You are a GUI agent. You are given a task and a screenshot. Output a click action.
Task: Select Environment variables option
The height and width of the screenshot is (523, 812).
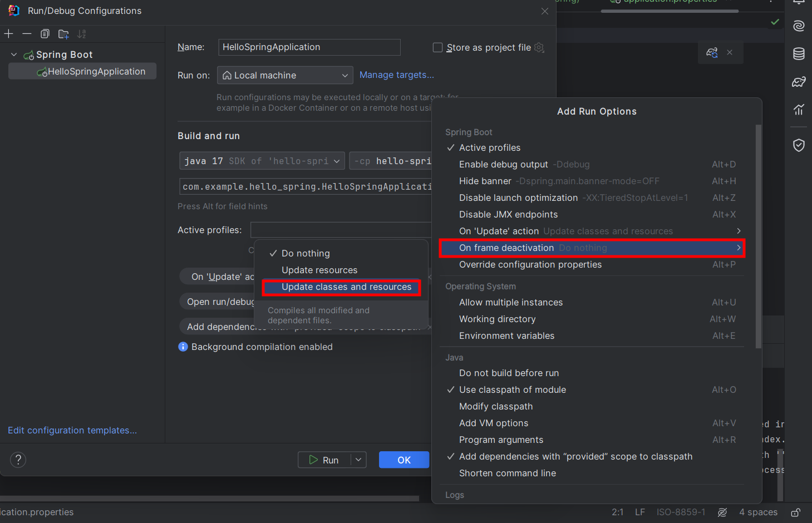(592, 335)
